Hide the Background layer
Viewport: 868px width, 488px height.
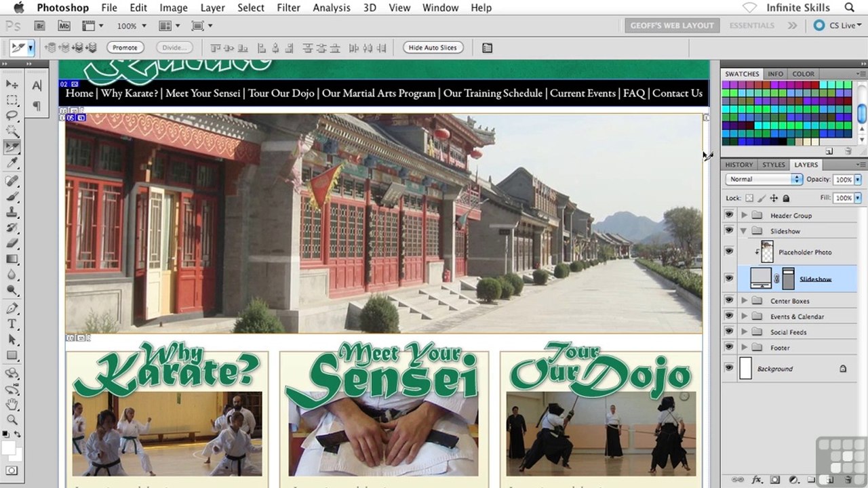(729, 369)
